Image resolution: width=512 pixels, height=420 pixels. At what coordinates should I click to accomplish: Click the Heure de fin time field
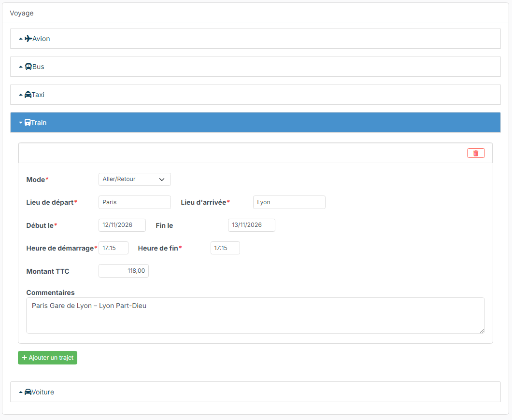(x=225, y=248)
